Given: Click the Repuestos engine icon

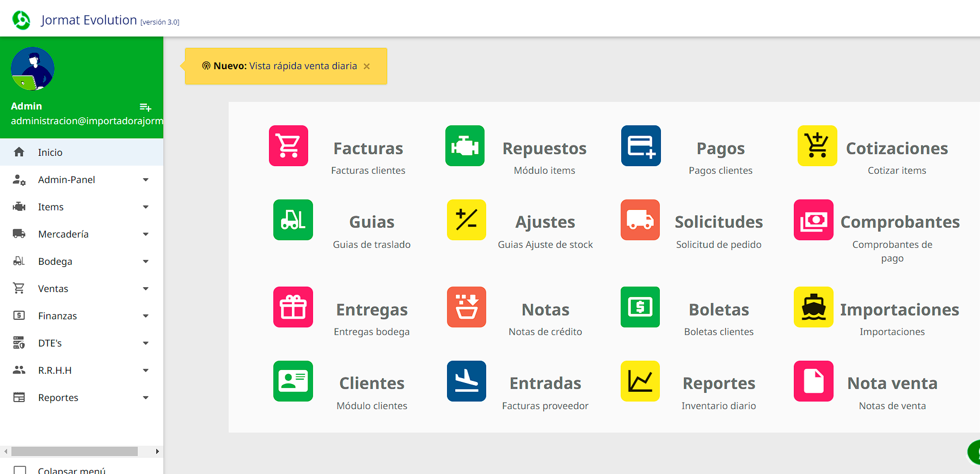Looking at the screenshot, I should point(464,145).
